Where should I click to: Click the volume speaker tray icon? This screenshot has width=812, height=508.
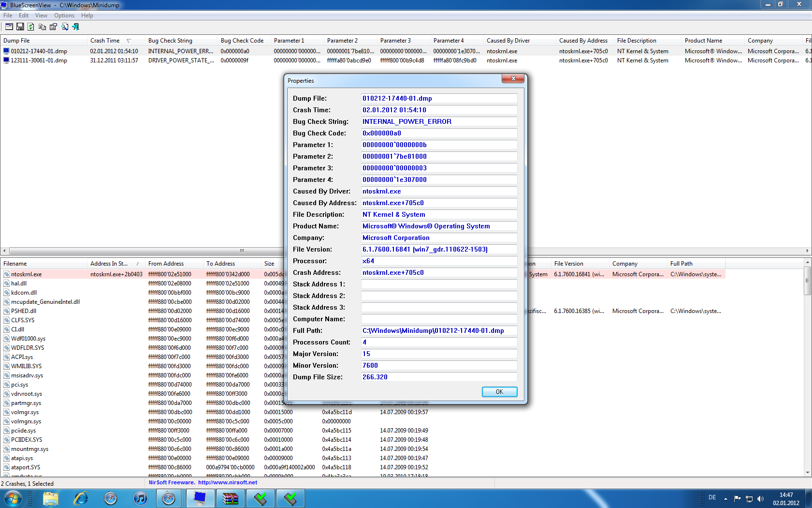[x=761, y=498]
